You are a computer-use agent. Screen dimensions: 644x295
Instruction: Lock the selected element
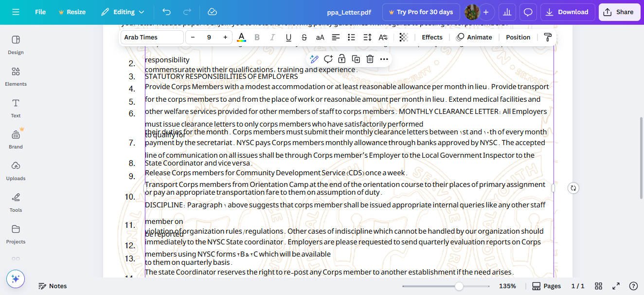click(x=342, y=59)
